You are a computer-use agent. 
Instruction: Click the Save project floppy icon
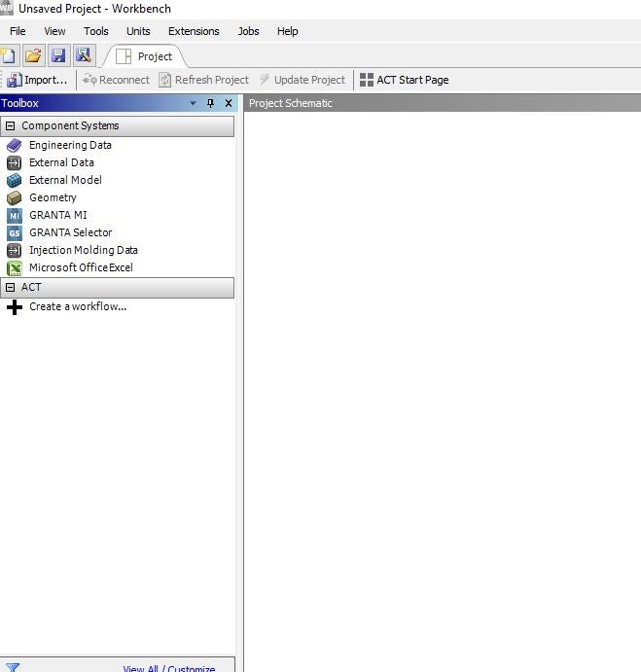tap(58, 55)
